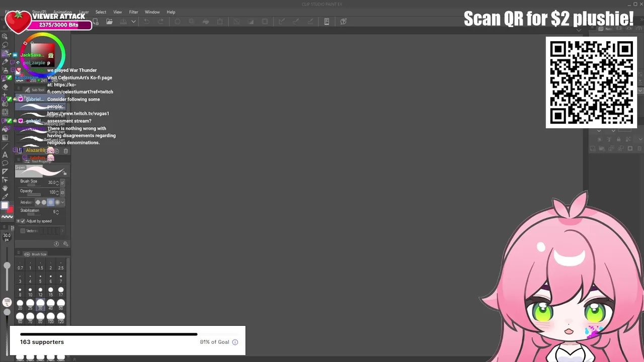Click the opacity vertical slider handle

coord(7,312)
